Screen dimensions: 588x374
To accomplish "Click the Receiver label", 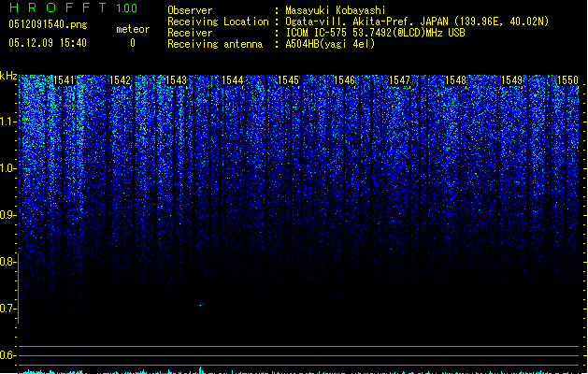I will click(x=190, y=33).
